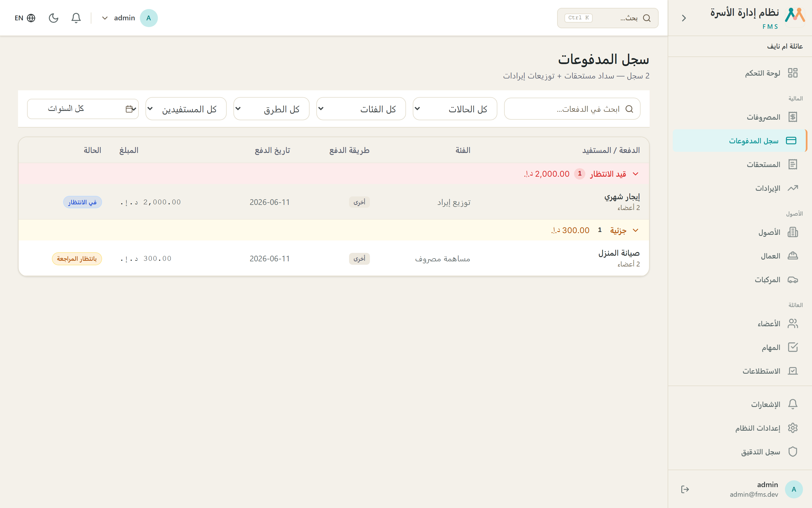Open المصروفات menu item
Screen dimensions: 812x508
coord(740,117)
